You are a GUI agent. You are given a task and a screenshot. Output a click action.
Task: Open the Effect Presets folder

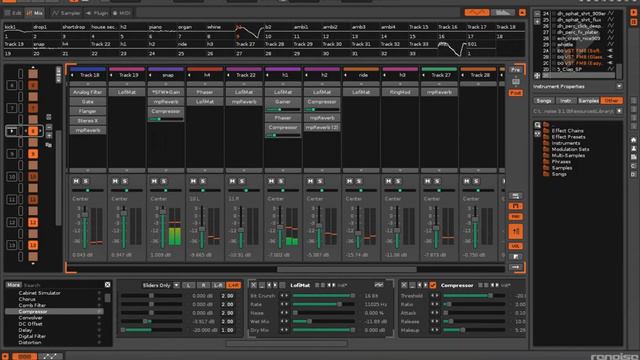(x=568, y=137)
